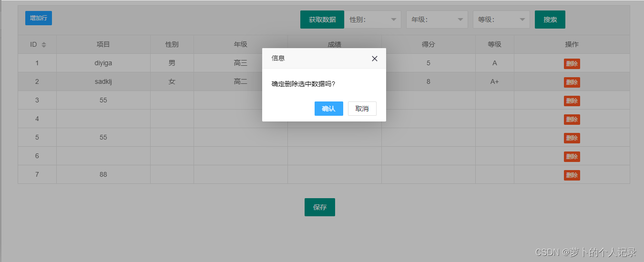Delete row 1 diyiga with 删除
Viewport: 644px width, 262px height.
(x=572, y=64)
